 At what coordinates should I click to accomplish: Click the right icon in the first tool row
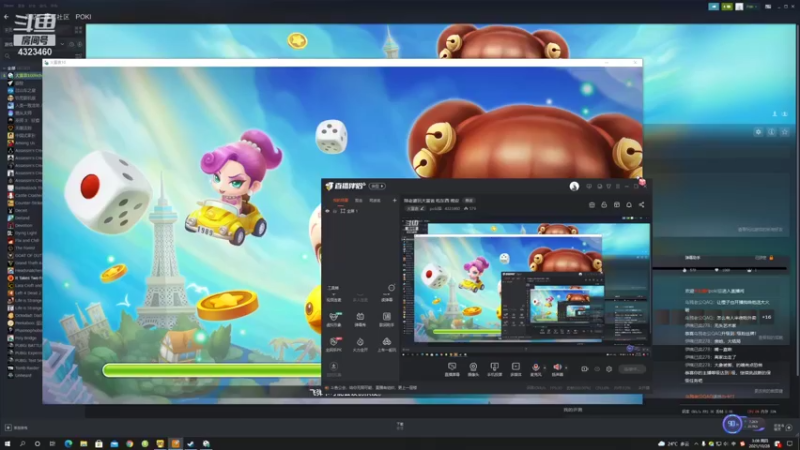point(387,317)
